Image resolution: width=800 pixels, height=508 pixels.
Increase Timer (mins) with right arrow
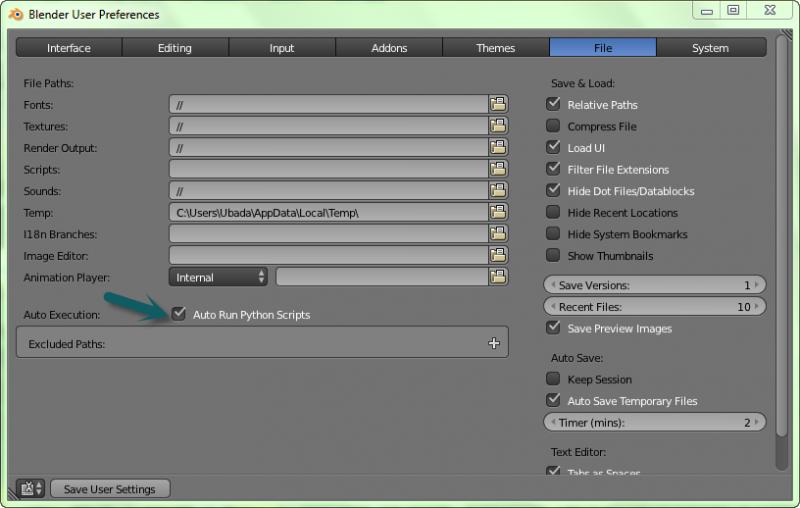pyautogui.click(x=757, y=422)
